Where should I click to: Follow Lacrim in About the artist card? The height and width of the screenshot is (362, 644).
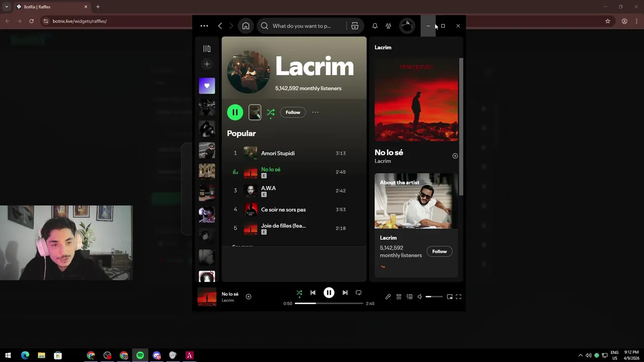[439, 251]
